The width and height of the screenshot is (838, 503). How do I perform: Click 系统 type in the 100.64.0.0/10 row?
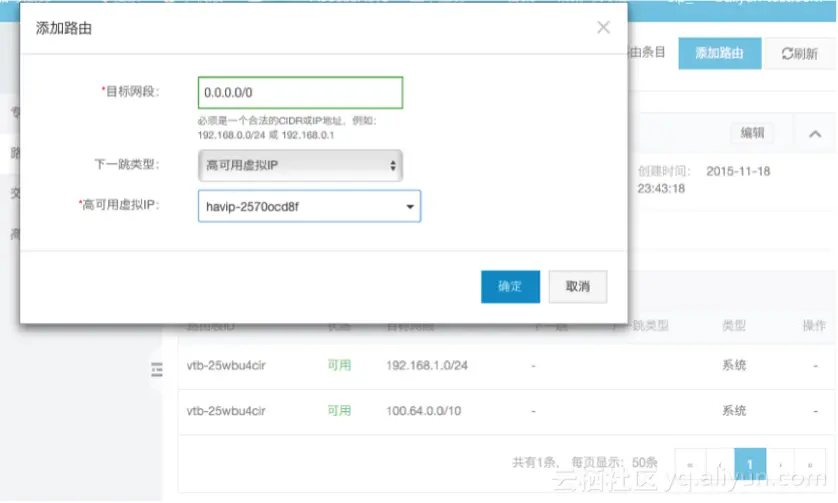pyautogui.click(x=734, y=411)
